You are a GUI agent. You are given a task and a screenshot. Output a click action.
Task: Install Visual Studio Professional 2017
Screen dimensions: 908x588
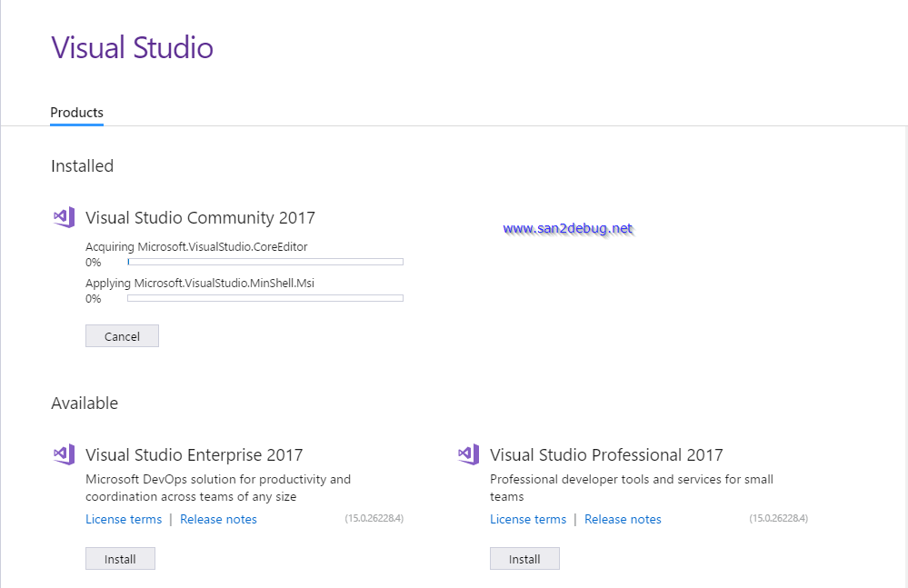(x=524, y=558)
